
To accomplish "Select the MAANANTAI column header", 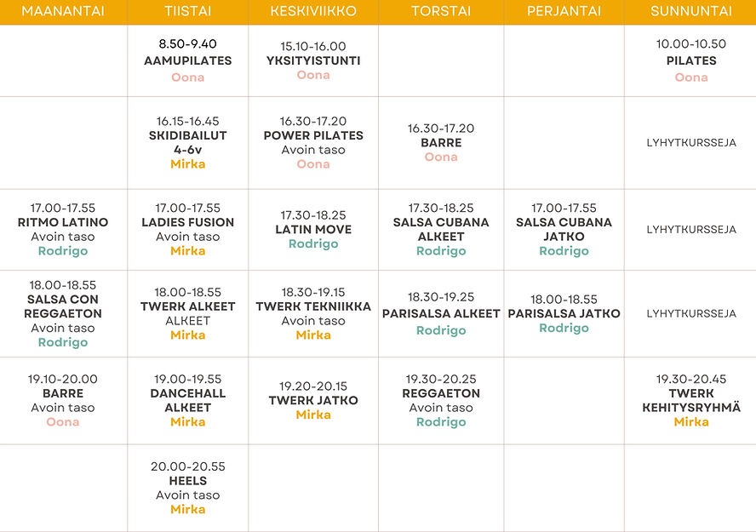I will click(x=63, y=11).
